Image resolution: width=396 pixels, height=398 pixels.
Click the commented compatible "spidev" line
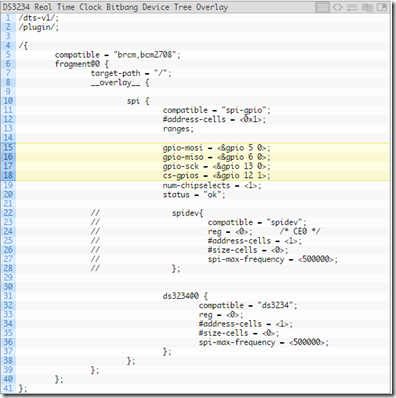tap(257, 222)
